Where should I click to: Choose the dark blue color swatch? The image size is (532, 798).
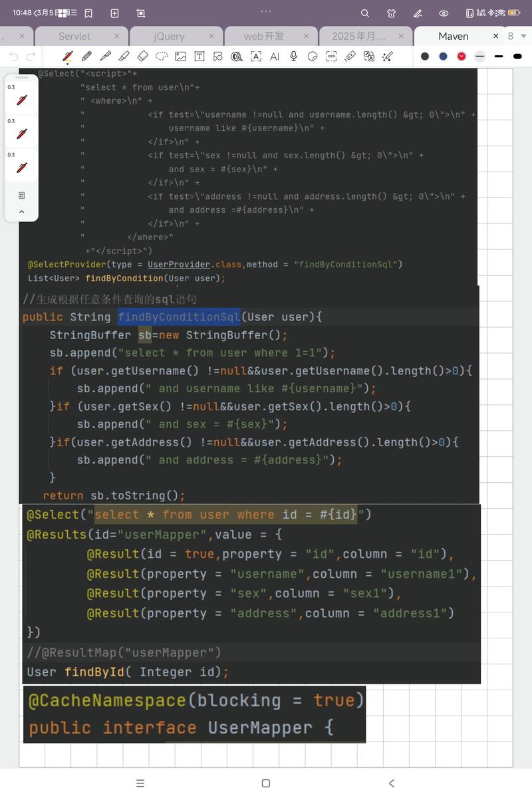pos(443,57)
